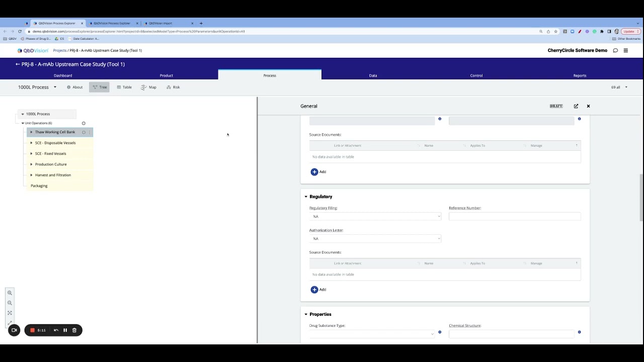
Task: Click the Projects breadcrumb link
Action: pos(60,50)
